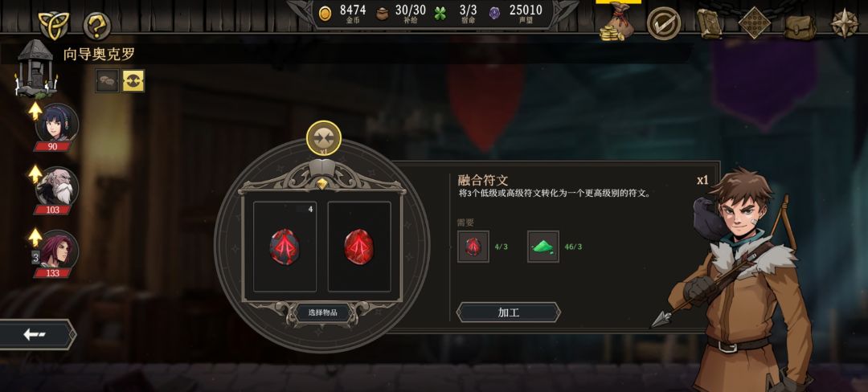
Task: Open the satchel inventory bag icon
Action: [800, 26]
